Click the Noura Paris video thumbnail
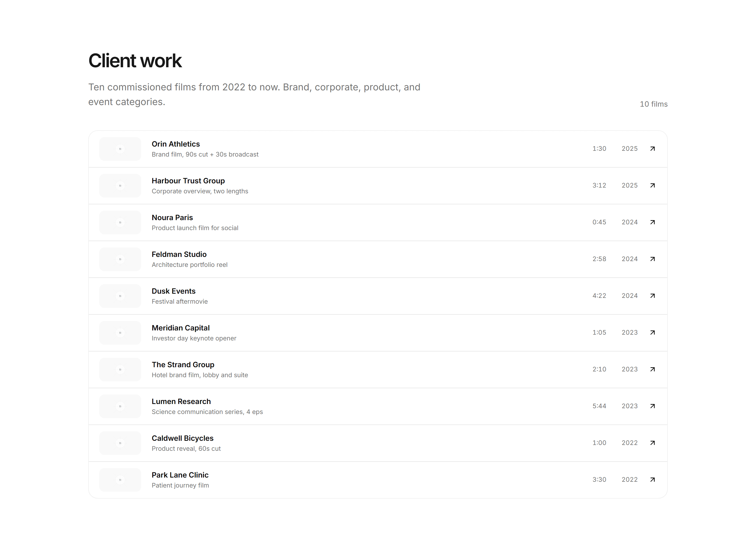 click(x=120, y=222)
